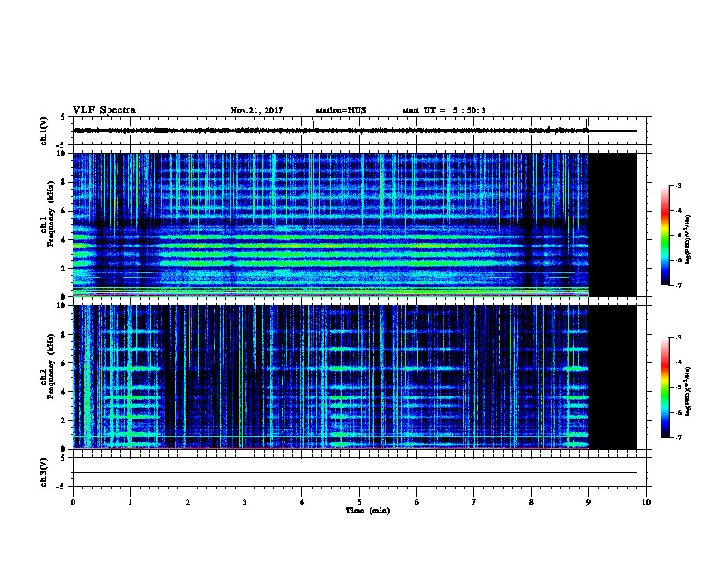Viewport: 728px width, 563px height.
Task: Click the ch.1(V) waveform axis label
Action: (44, 131)
